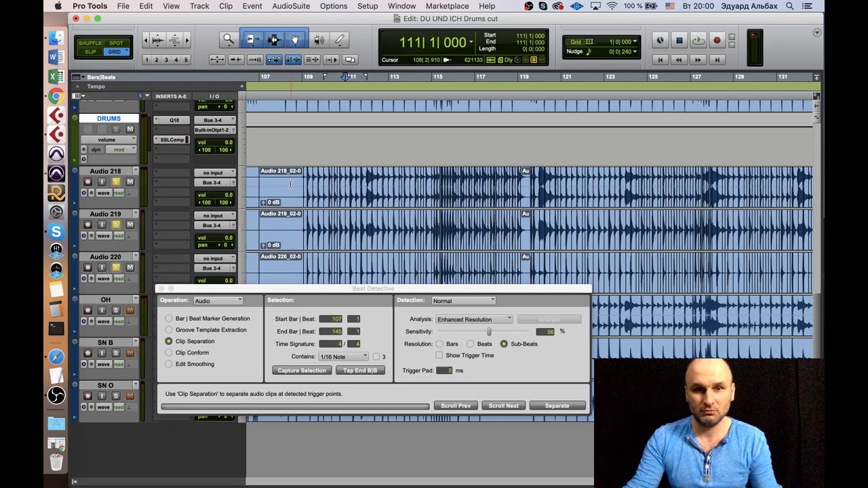Click Go to End transport button

[717, 60]
